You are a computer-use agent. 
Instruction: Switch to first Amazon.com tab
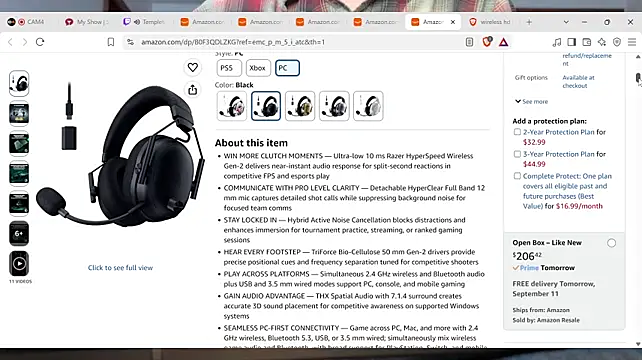(203, 22)
